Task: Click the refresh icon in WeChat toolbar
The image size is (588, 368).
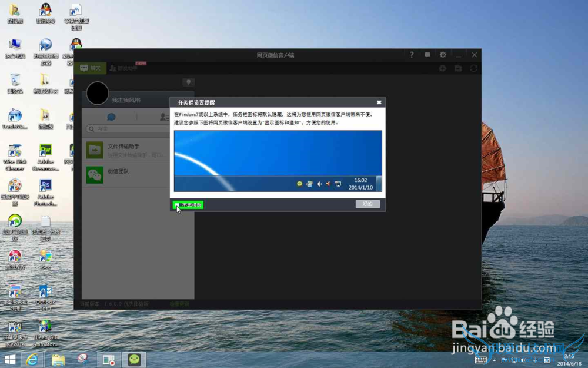Action: pyautogui.click(x=473, y=68)
